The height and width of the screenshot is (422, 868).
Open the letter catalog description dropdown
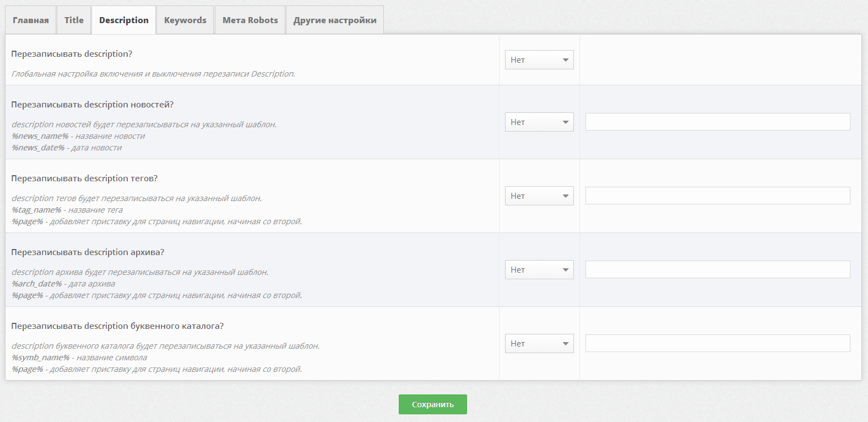point(539,344)
